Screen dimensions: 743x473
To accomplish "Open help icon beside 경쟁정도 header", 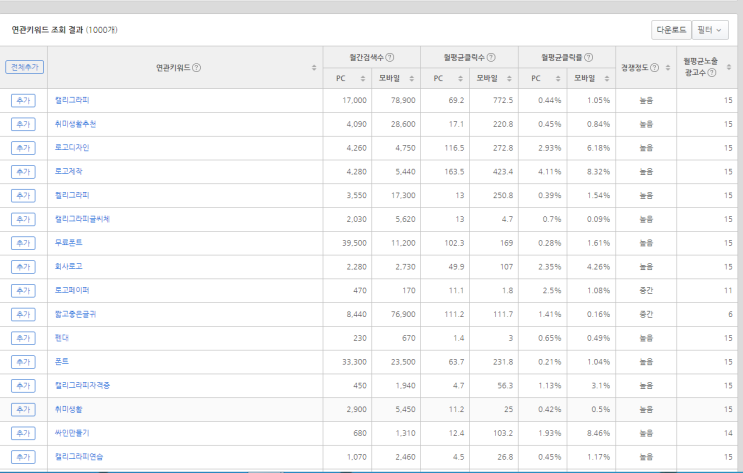I will tap(654, 68).
